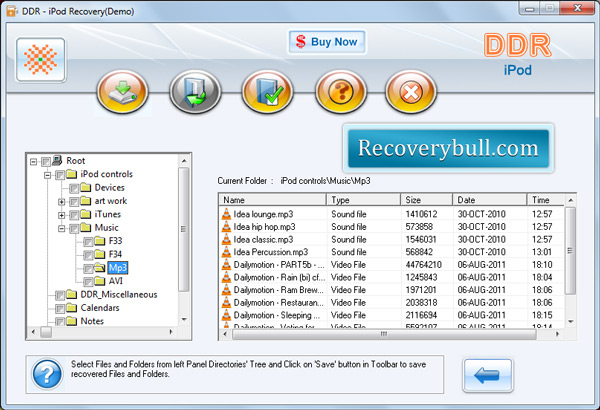Click the VLC icon beside Idea Percussion.mp3
This screenshot has height=410, width=600.
click(227, 252)
